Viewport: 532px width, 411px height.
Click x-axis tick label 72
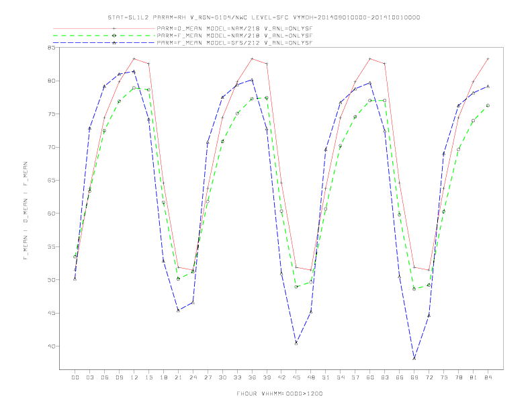pos(429,377)
